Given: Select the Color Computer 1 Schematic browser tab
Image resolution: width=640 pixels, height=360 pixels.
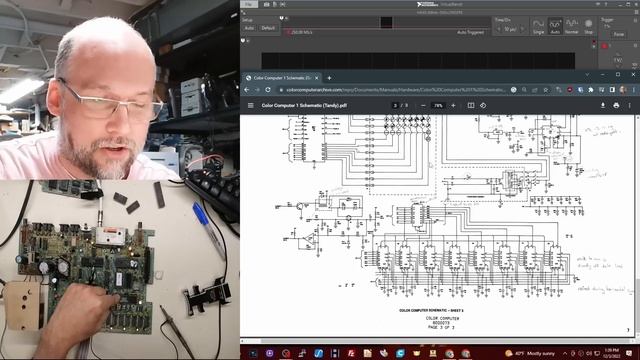Looking at the screenshot, I should [x=282, y=78].
